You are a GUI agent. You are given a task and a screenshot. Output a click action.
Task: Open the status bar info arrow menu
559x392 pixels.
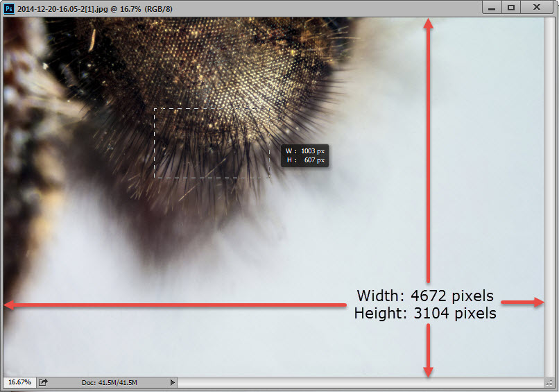(173, 382)
